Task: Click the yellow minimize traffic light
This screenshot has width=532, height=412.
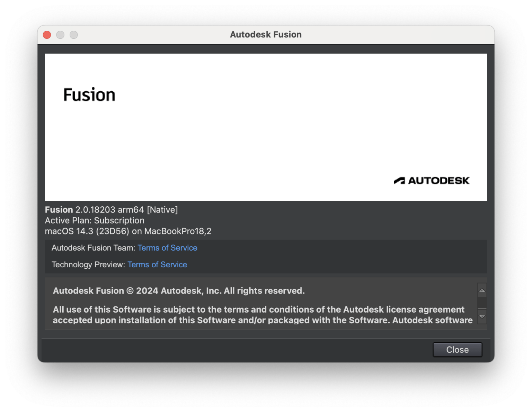Action: [60, 35]
